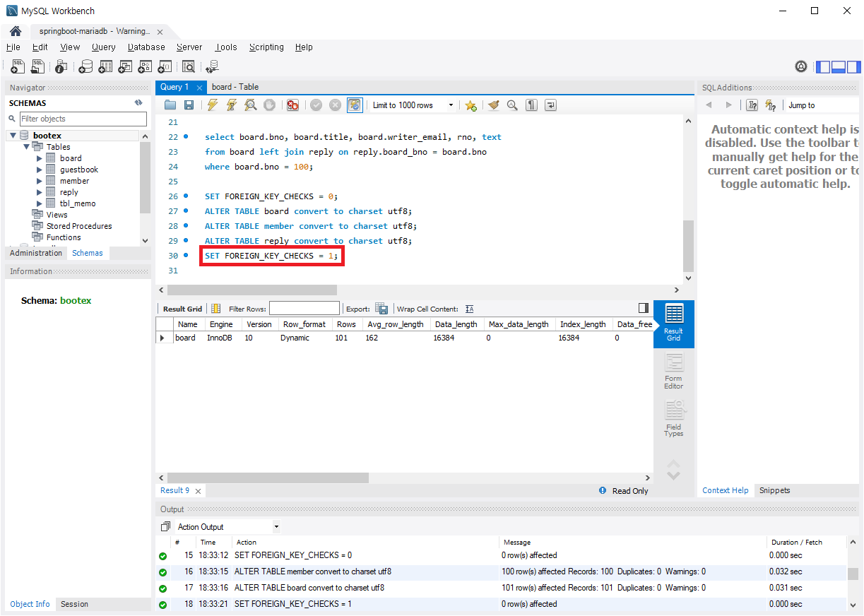Toggle wrap cell content in result grid
Image resolution: width=864 pixels, height=616 pixels.
click(x=470, y=309)
